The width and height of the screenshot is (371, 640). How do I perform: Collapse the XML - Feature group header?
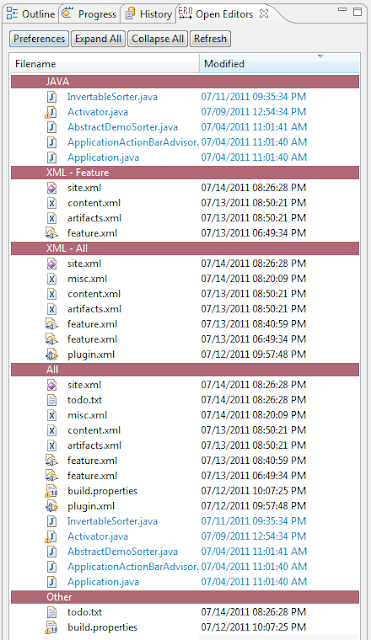pyautogui.click(x=185, y=173)
